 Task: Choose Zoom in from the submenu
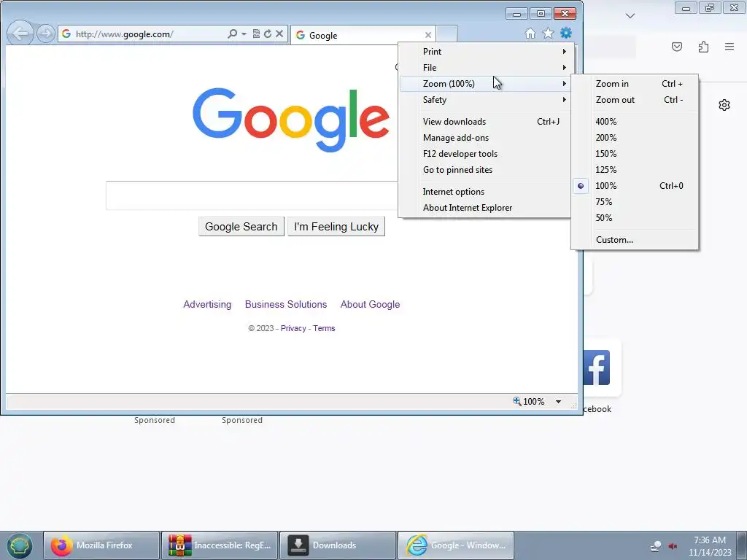coord(635,84)
